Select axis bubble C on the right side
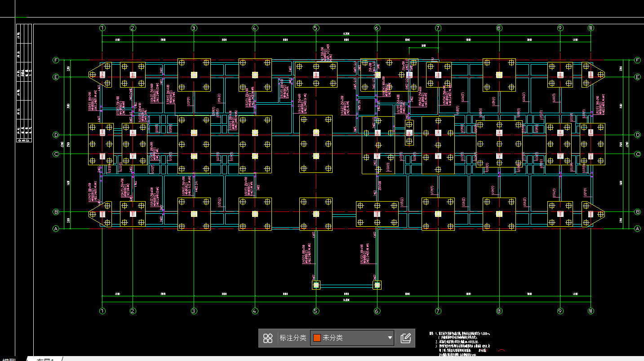 tap(637, 154)
